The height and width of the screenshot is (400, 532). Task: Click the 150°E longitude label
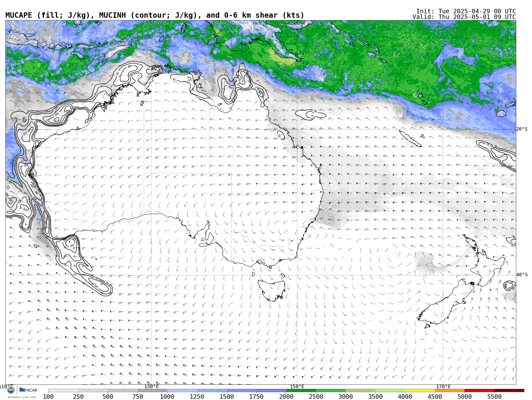[297, 387]
